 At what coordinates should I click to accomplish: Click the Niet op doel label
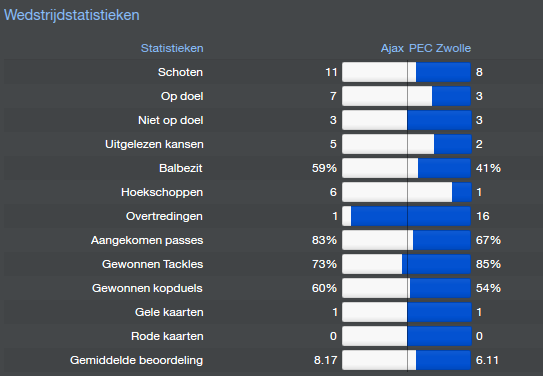(x=170, y=120)
